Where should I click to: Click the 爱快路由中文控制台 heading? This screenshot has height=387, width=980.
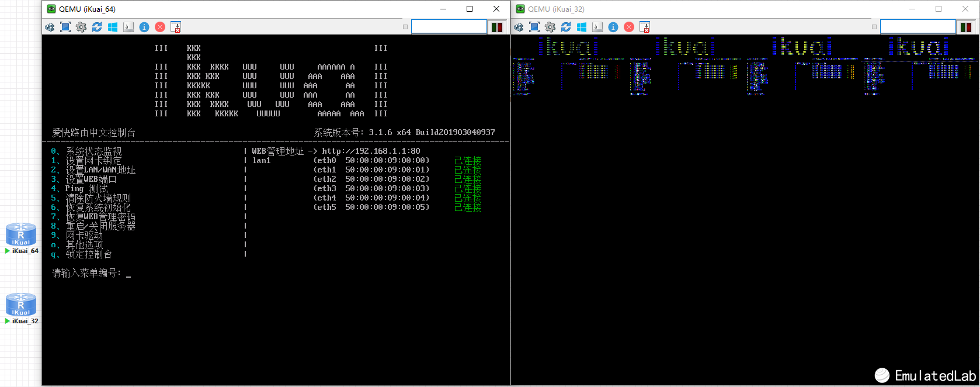coord(93,133)
